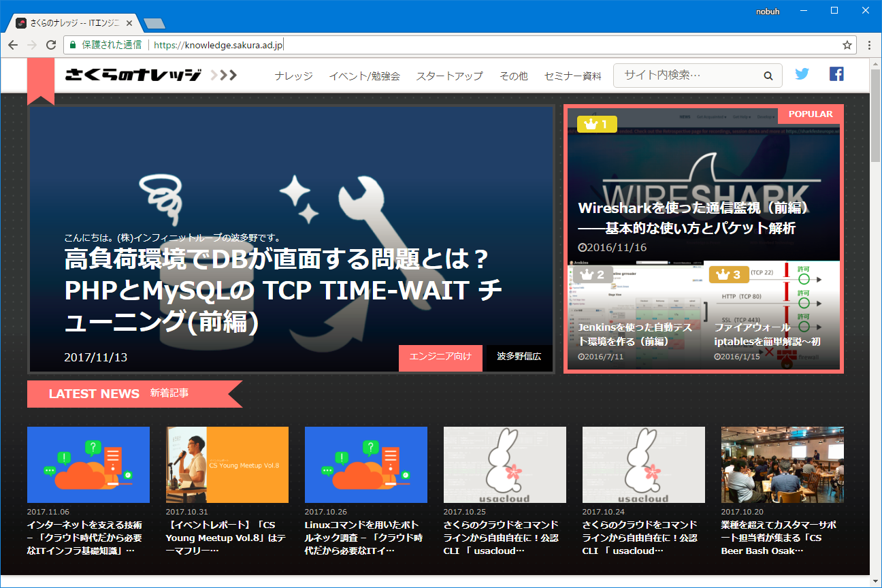The image size is (882, 588).
Task: Click the crown #1 ranking badge
Action: point(596,124)
